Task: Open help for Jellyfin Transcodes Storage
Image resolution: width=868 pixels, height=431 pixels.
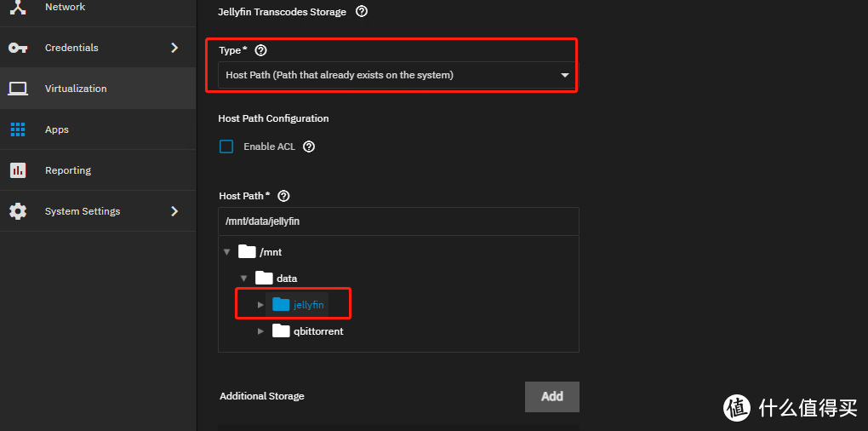Action: pos(362,12)
